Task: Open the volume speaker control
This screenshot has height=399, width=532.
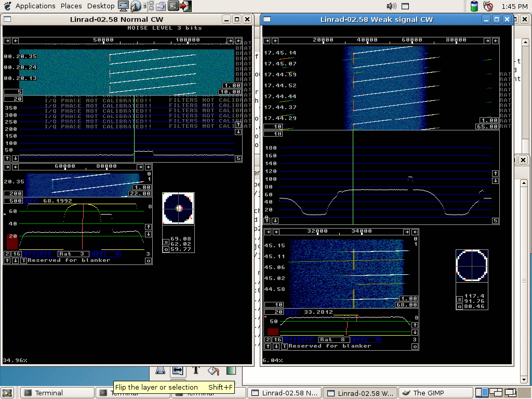Action: pyautogui.click(x=392, y=6)
